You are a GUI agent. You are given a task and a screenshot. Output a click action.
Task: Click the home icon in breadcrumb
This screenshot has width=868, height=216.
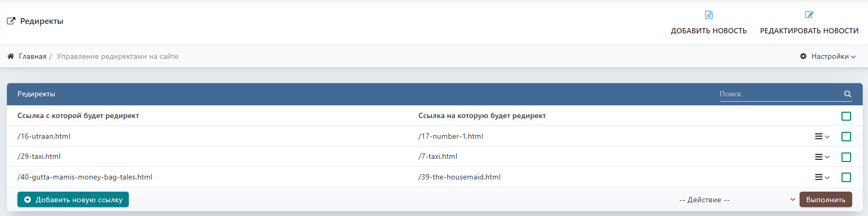coord(11,56)
